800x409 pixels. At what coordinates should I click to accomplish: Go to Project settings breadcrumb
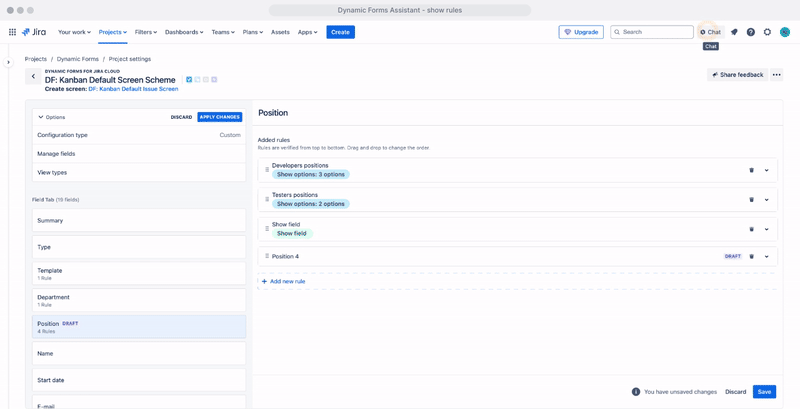(130, 59)
